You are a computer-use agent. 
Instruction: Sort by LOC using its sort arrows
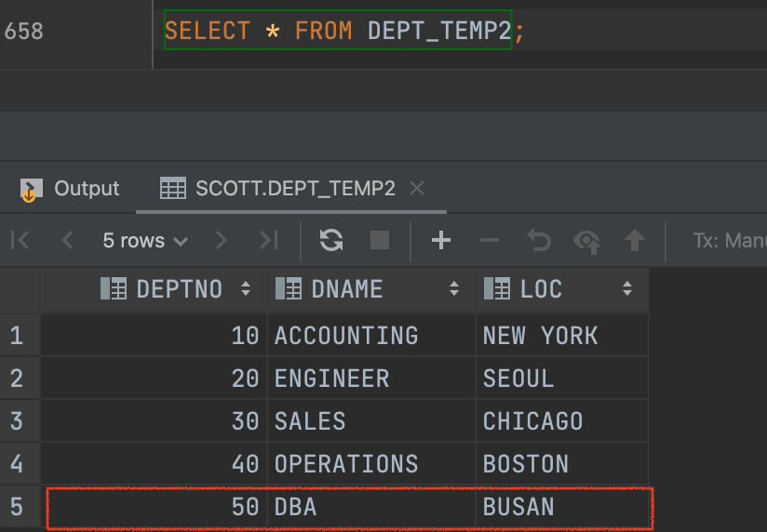[x=627, y=288]
